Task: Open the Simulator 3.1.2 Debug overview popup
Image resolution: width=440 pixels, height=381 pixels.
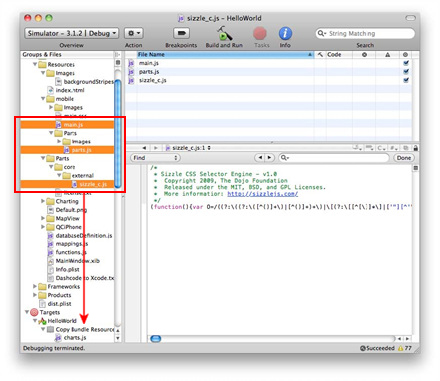Action: coord(71,33)
